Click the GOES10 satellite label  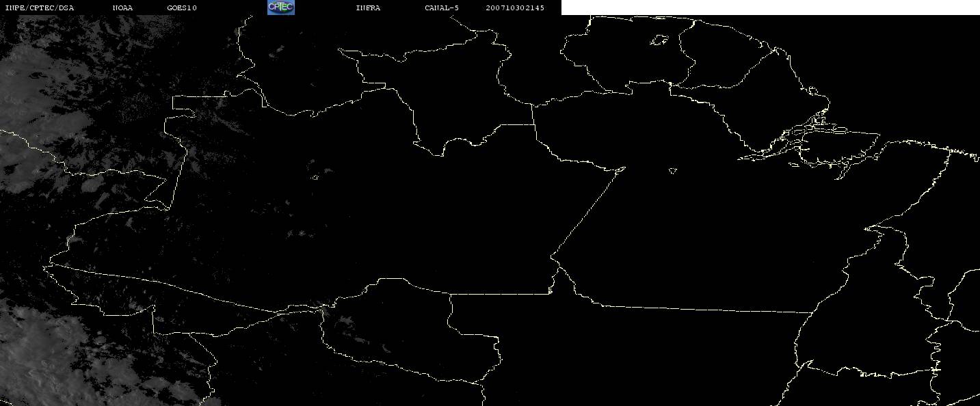coord(182,8)
